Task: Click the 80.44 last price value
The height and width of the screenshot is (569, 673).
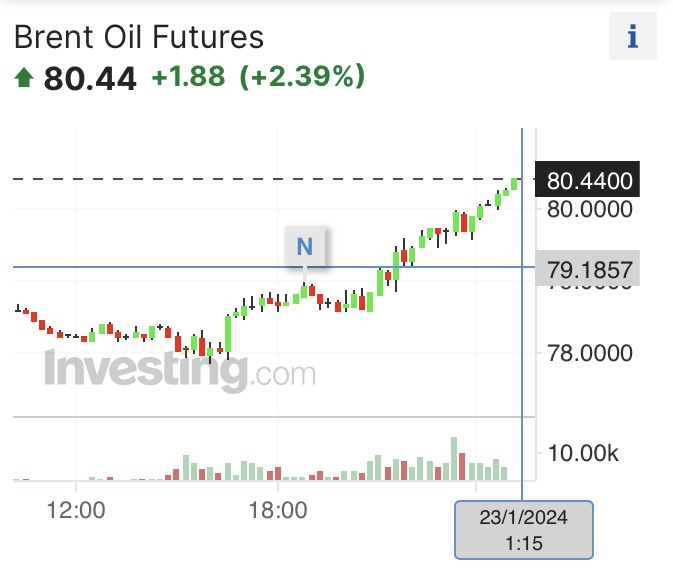Action: point(90,78)
